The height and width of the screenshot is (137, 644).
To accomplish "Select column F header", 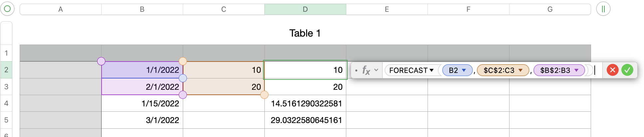I will coord(468,9).
